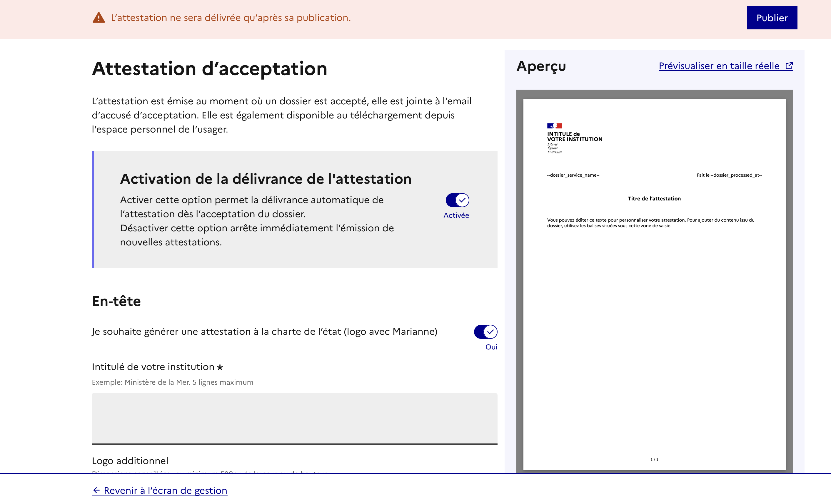831x504 pixels.
Task: Click the left arrow icon before Revenir
Action: coord(96,490)
